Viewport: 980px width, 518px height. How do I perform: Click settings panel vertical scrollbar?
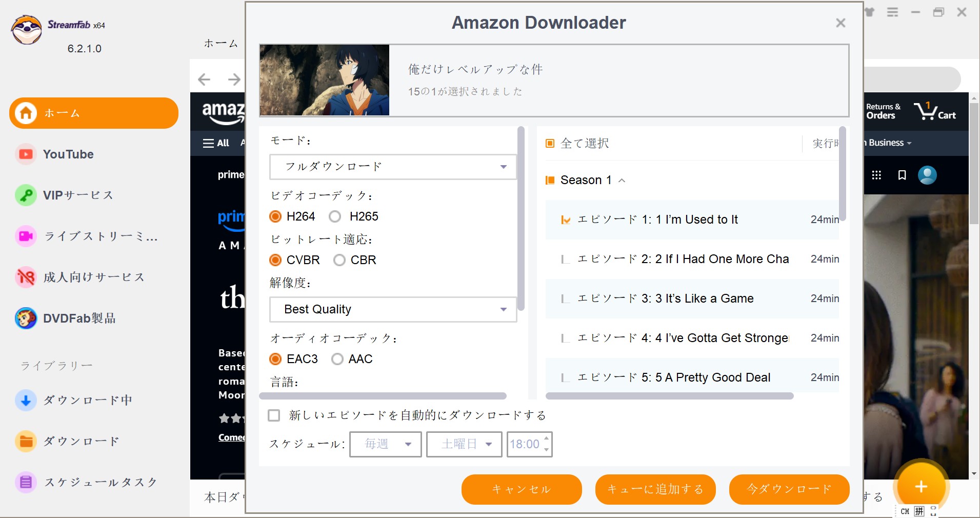pyautogui.click(x=521, y=218)
